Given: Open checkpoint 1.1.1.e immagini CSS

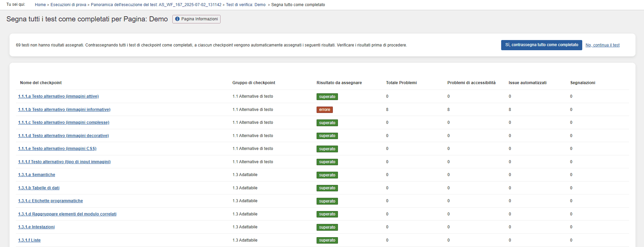Looking at the screenshot, I should point(57,149).
